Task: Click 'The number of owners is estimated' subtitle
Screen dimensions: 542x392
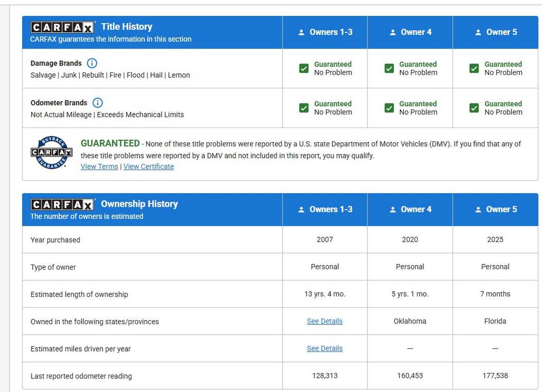Action: 87,216
